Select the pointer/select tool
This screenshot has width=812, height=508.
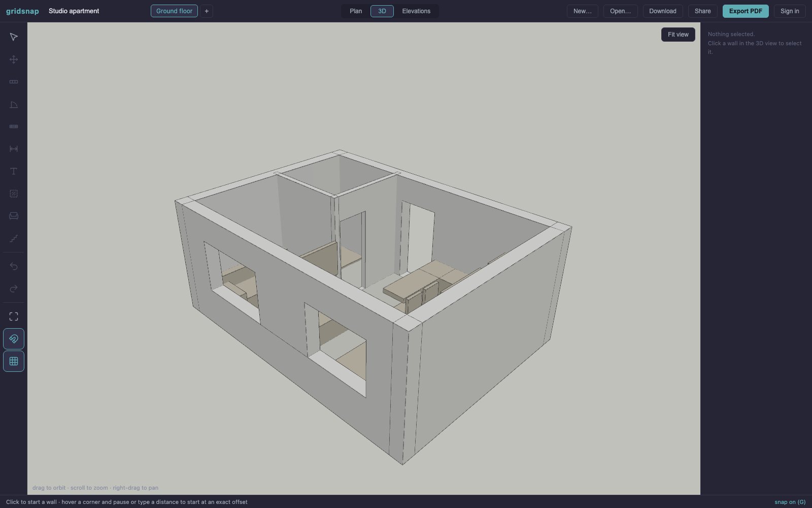pos(14,37)
